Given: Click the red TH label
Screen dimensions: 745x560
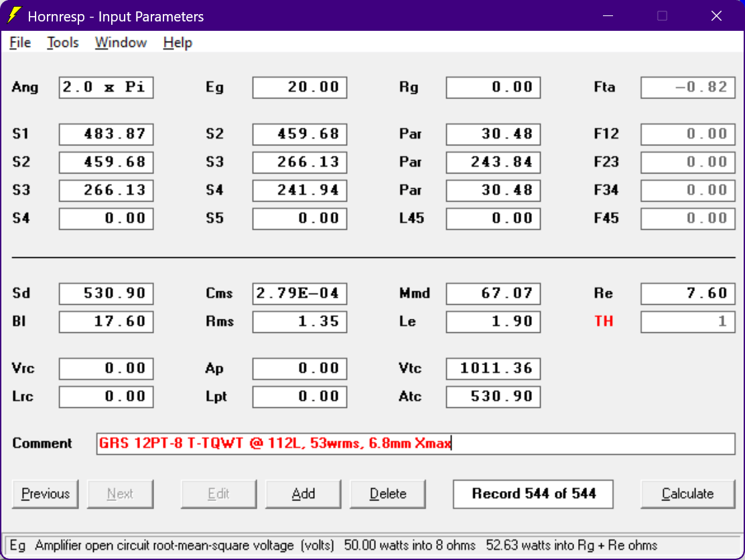Looking at the screenshot, I should pyautogui.click(x=604, y=322).
